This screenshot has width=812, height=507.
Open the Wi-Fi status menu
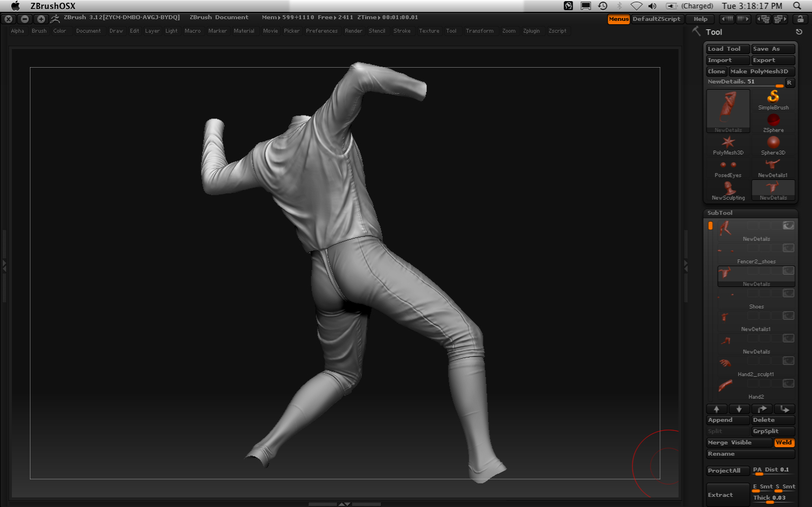[637, 6]
